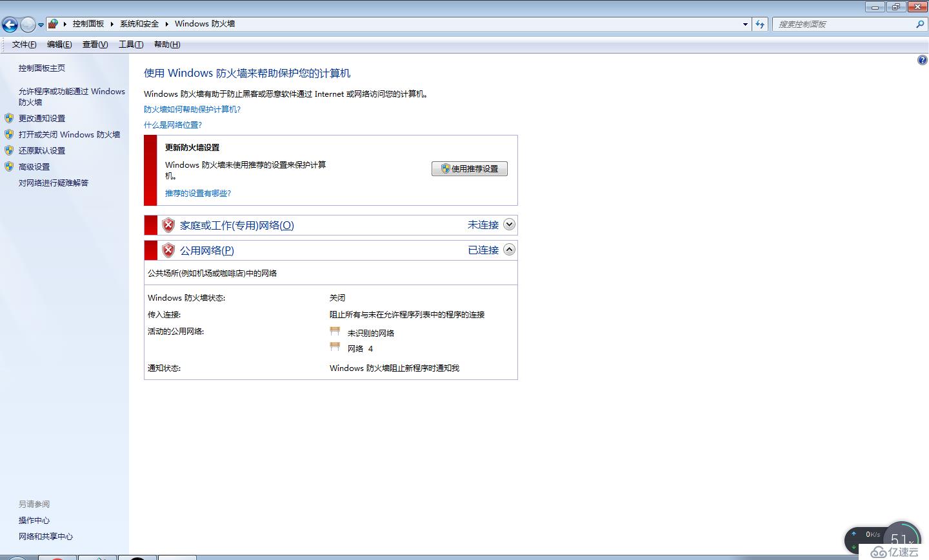Screen dimensions: 929x560
Task: Click shield icon beside 打开或关闭 Windows 防火墙
Action: [9, 134]
